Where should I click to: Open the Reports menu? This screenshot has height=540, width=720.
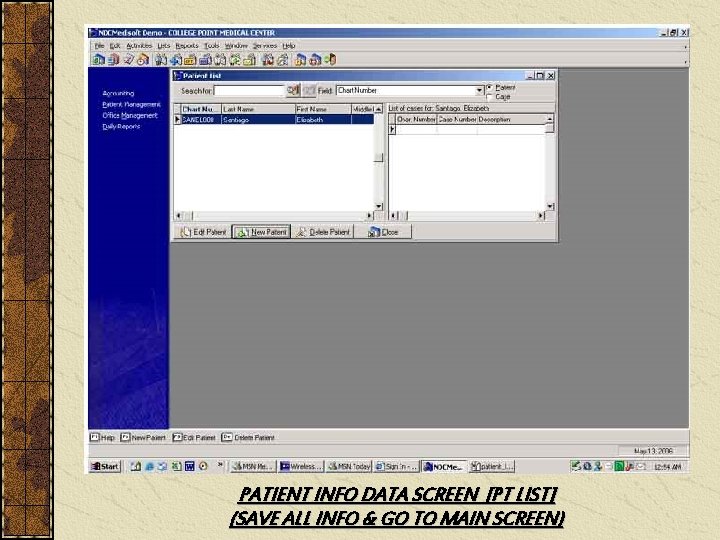(187, 46)
